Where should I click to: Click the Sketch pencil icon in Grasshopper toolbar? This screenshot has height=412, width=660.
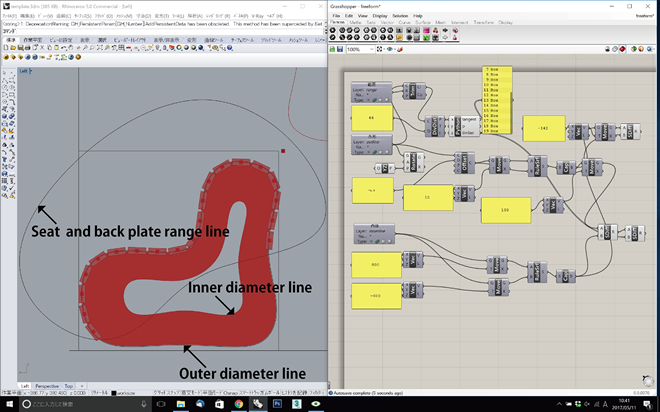pyautogui.click(x=400, y=49)
